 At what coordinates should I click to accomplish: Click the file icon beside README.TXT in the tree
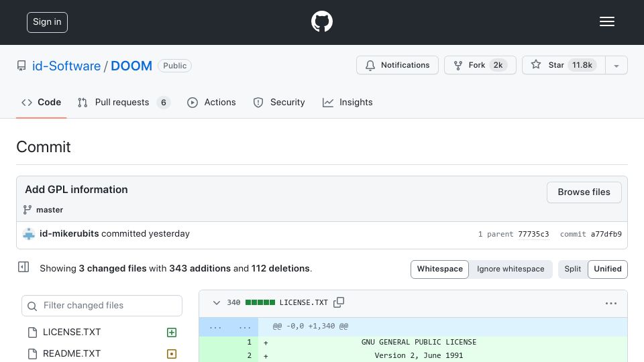(x=32, y=354)
